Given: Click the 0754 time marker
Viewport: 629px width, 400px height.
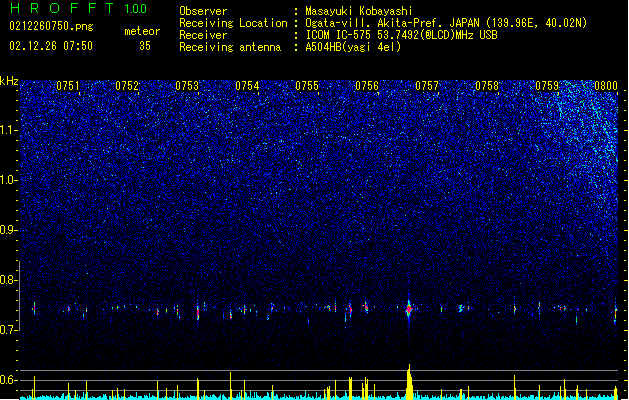Looking at the screenshot, I should click(247, 86).
